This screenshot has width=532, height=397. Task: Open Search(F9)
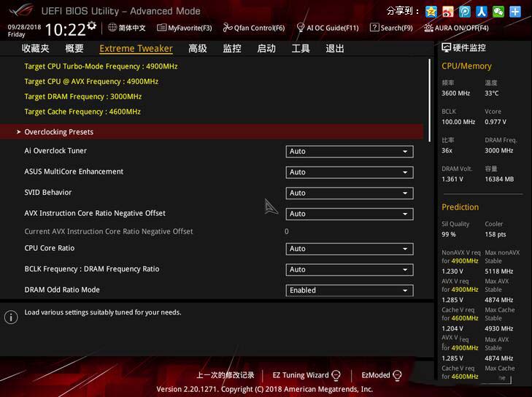tap(391, 28)
